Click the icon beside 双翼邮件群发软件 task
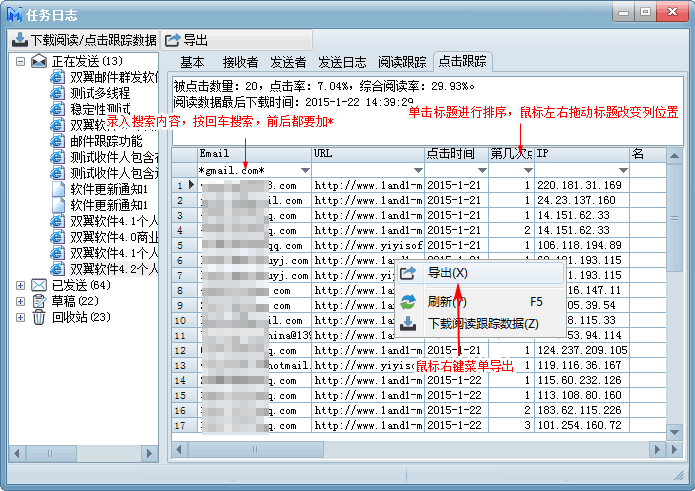This screenshot has width=695, height=491. pyautogui.click(x=58, y=77)
